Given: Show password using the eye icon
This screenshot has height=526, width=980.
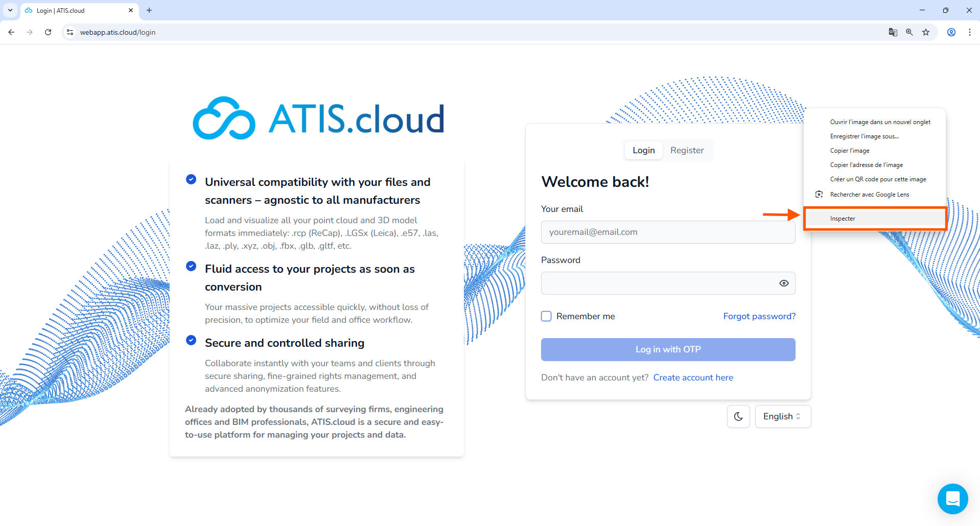Looking at the screenshot, I should tap(783, 283).
